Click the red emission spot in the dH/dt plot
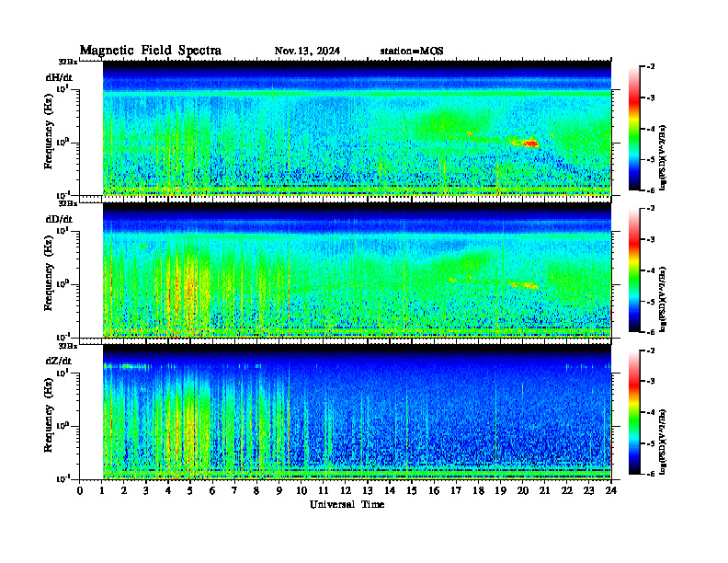 [x=530, y=144]
